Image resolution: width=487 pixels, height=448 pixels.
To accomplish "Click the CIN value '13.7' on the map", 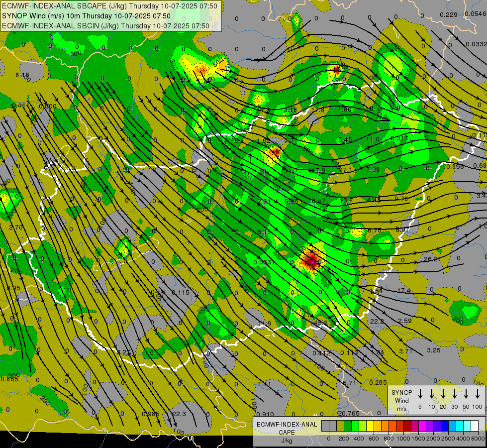I will tap(346, 201).
